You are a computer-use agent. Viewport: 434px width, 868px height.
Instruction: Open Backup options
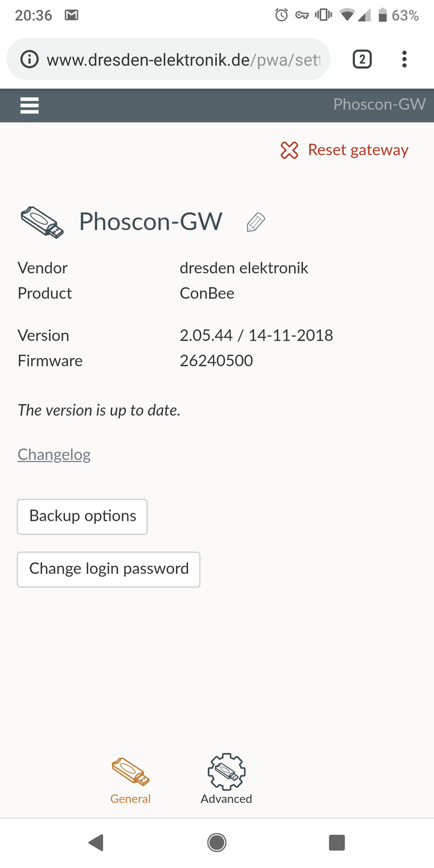(83, 517)
